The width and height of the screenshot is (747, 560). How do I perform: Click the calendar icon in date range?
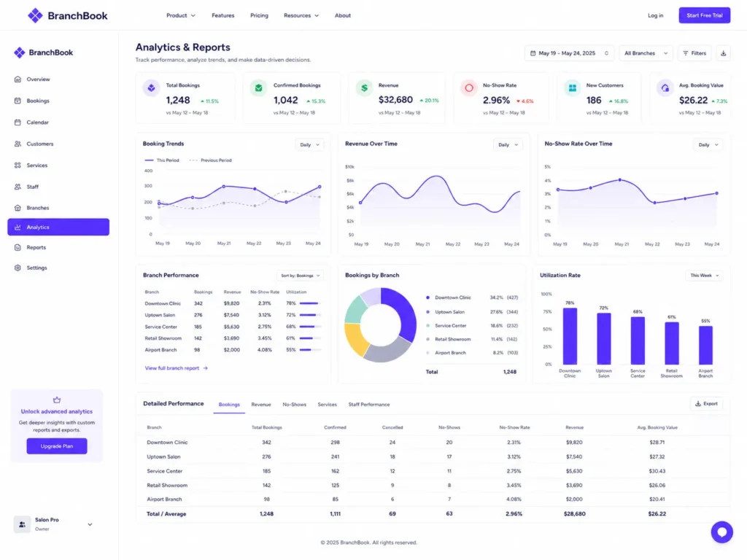[533, 53]
